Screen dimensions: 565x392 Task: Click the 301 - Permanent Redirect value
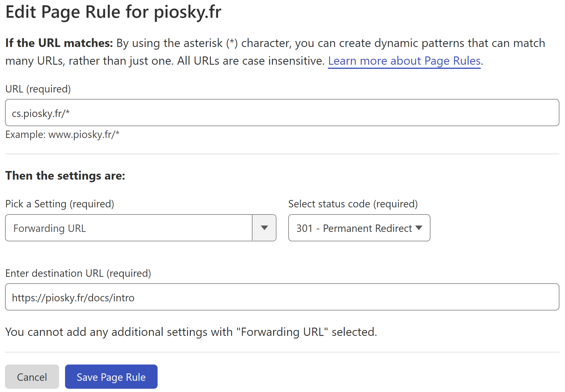[x=354, y=228]
